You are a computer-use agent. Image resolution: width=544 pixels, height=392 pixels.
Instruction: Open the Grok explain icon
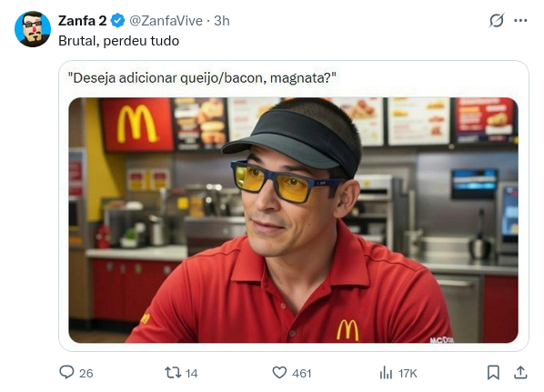[497, 21]
